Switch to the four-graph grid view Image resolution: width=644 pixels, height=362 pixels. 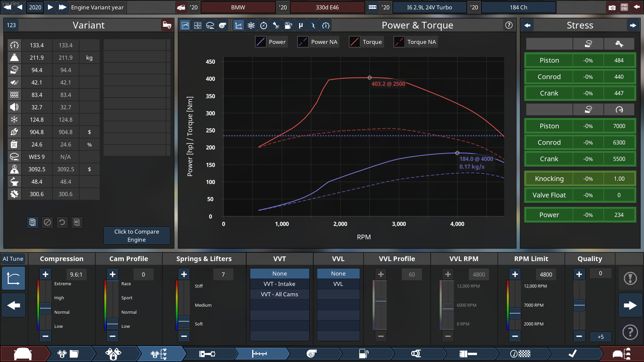click(x=198, y=25)
